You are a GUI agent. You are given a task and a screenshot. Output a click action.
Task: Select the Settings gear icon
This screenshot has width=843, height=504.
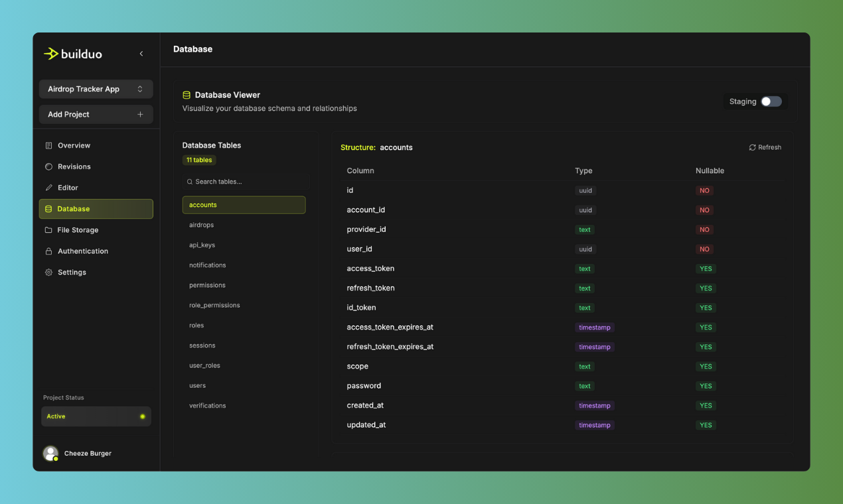pyautogui.click(x=49, y=273)
